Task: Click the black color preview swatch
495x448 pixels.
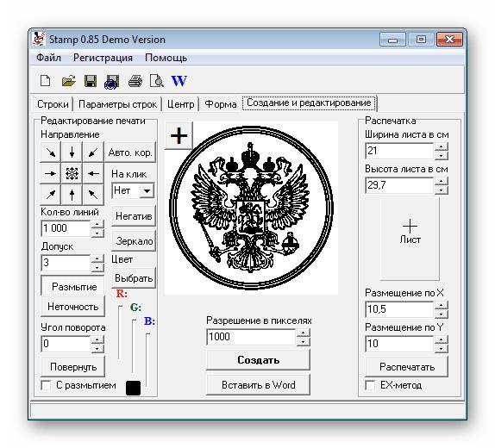Action: tap(133, 388)
